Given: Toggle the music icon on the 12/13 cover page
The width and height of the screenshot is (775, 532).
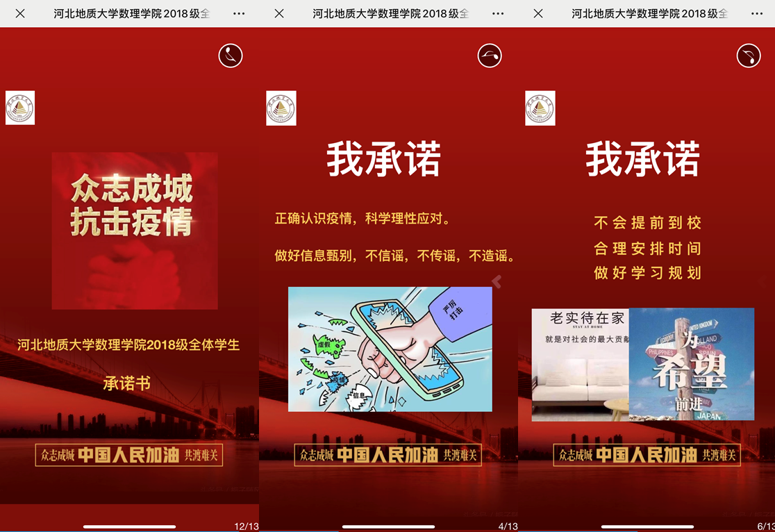Looking at the screenshot, I should pos(231,56).
